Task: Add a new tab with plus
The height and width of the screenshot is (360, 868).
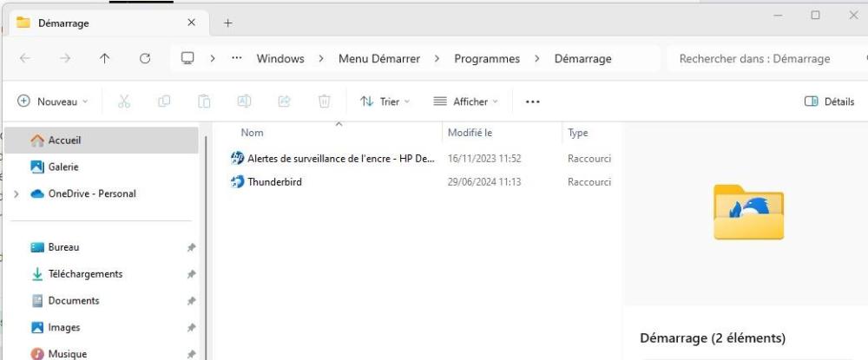Action: tap(228, 23)
